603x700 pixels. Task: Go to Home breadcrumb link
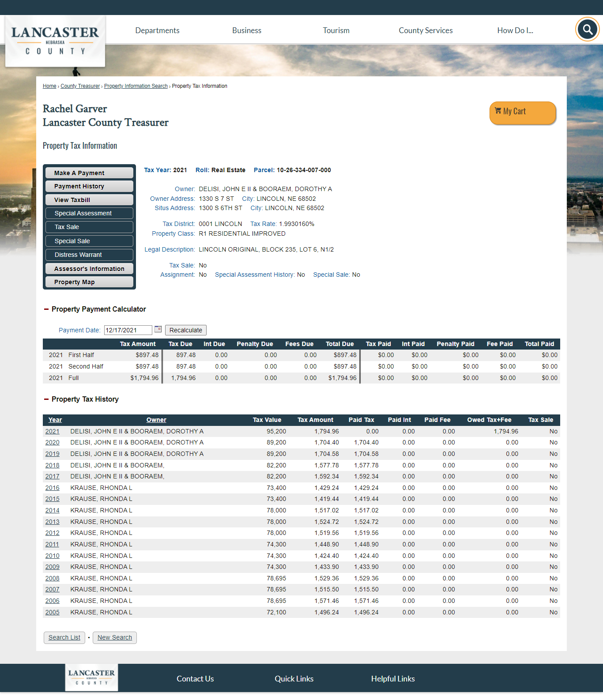pos(49,86)
